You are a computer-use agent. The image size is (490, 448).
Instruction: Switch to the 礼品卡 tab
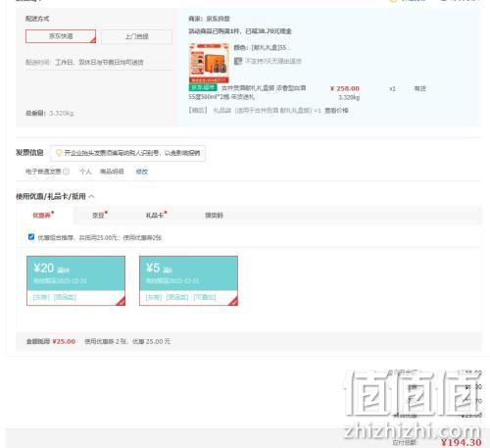tap(156, 215)
